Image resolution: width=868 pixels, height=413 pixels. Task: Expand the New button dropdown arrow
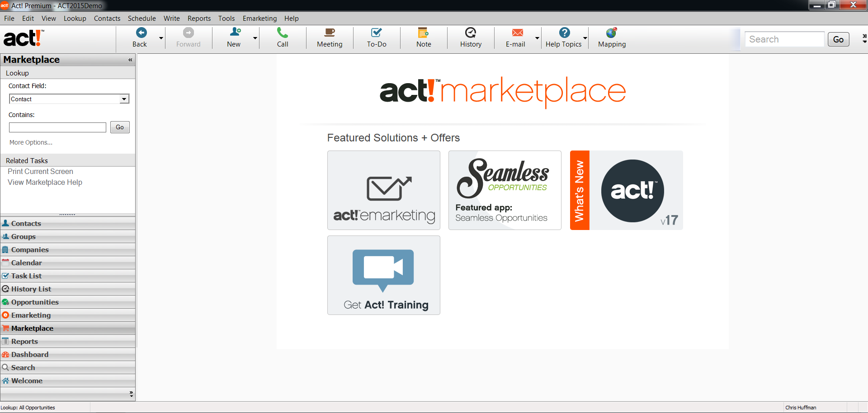coord(255,38)
